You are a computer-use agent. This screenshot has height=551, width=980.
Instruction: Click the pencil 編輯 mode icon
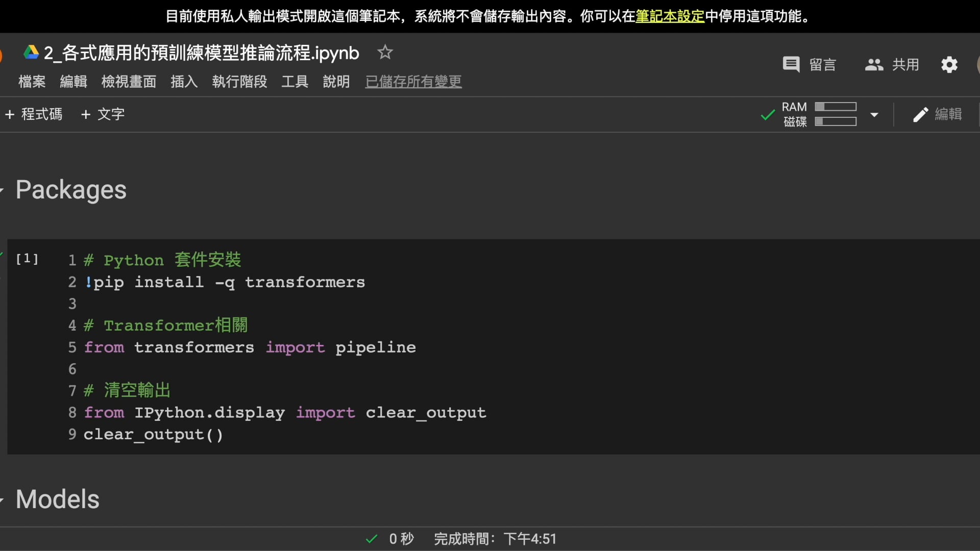coord(920,114)
